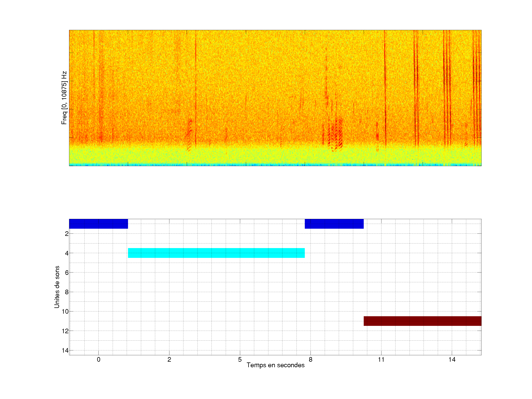Click the dark red bar at unit 11
532x399 pixels.
click(422, 321)
